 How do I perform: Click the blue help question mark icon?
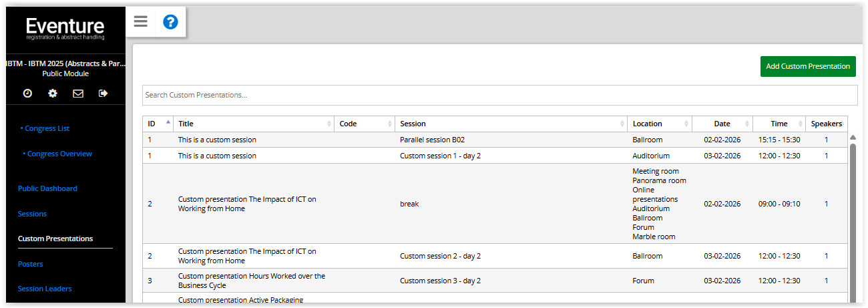tap(170, 22)
